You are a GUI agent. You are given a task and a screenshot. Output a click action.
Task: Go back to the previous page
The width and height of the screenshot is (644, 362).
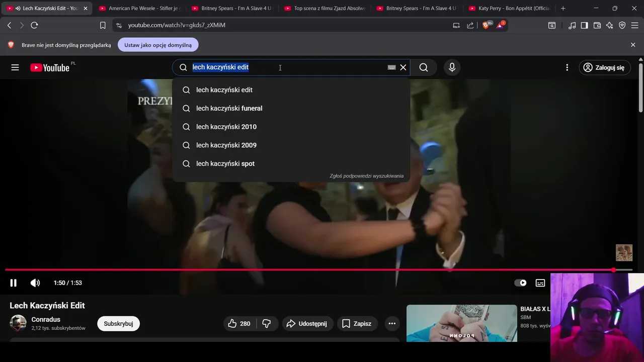(x=9, y=25)
